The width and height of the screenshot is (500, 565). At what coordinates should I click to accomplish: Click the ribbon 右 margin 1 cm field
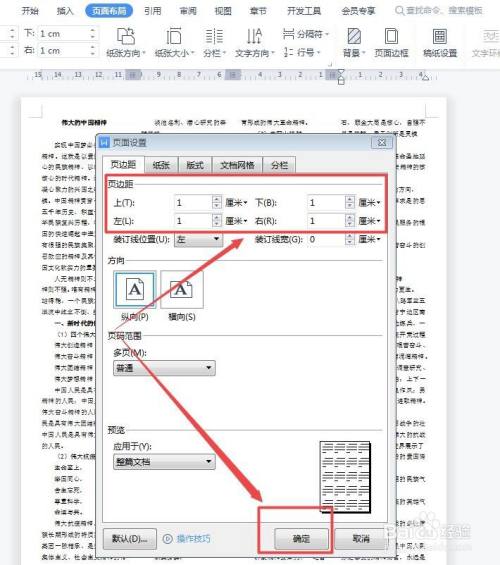pyautogui.click(x=64, y=50)
